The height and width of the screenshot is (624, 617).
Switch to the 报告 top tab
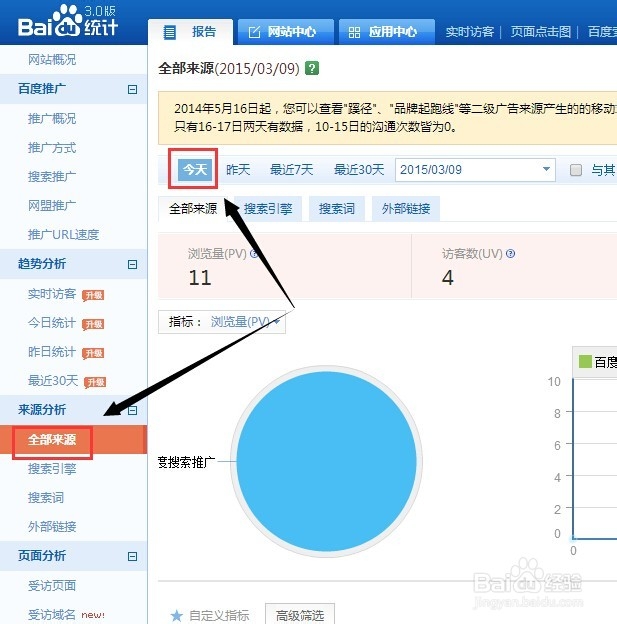[x=190, y=32]
